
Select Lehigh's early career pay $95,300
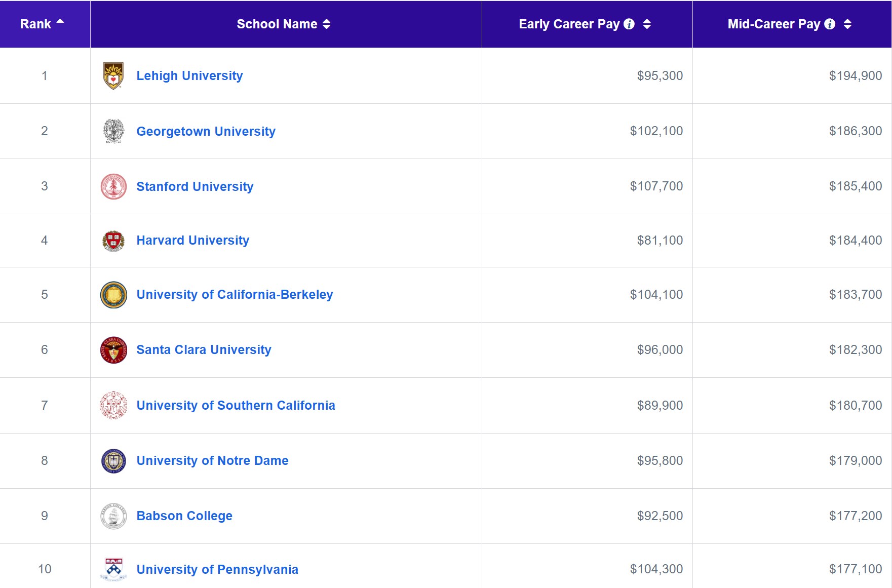click(660, 75)
